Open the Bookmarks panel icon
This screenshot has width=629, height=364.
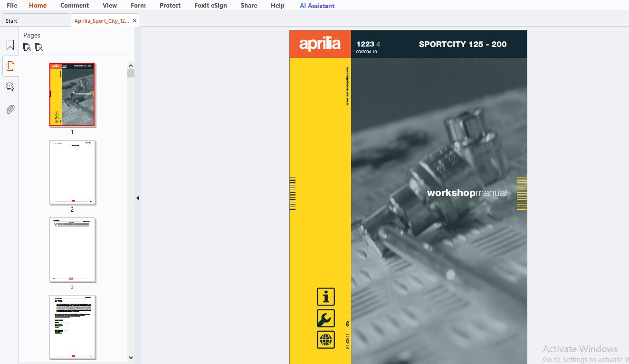click(10, 45)
